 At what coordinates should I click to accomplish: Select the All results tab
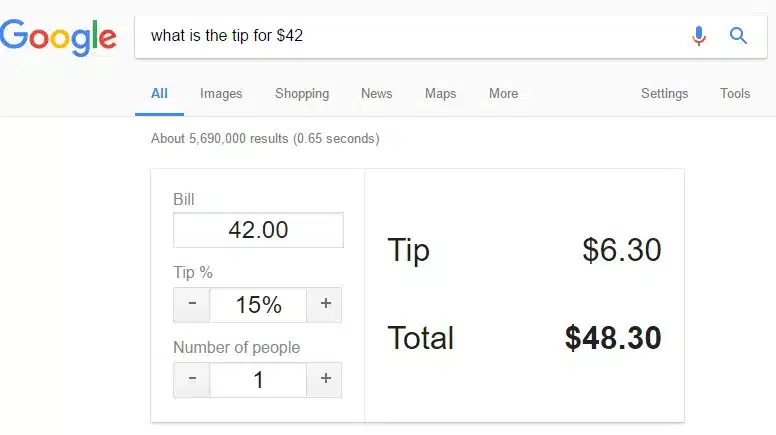[x=159, y=94]
